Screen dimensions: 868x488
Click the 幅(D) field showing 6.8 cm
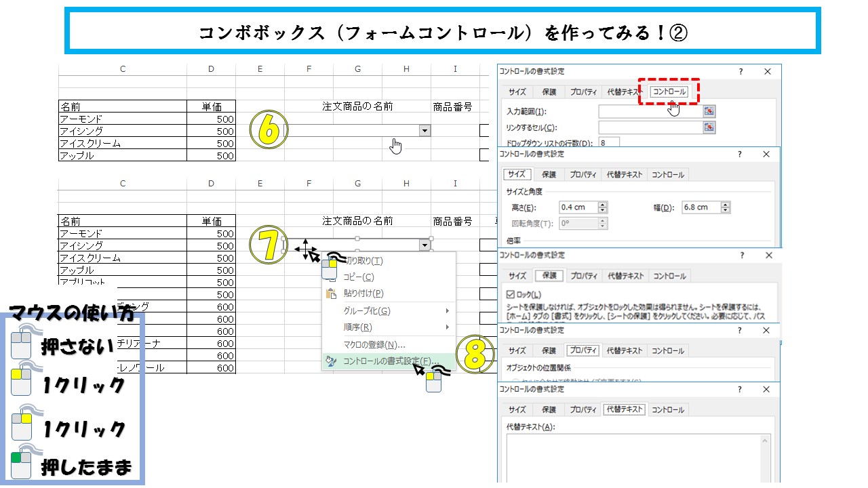tap(702, 207)
